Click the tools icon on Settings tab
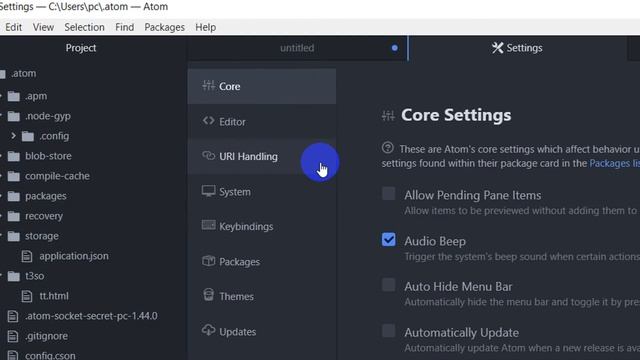This screenshot has height=360, width=640. pyautogui.click(x=497, y=48)
